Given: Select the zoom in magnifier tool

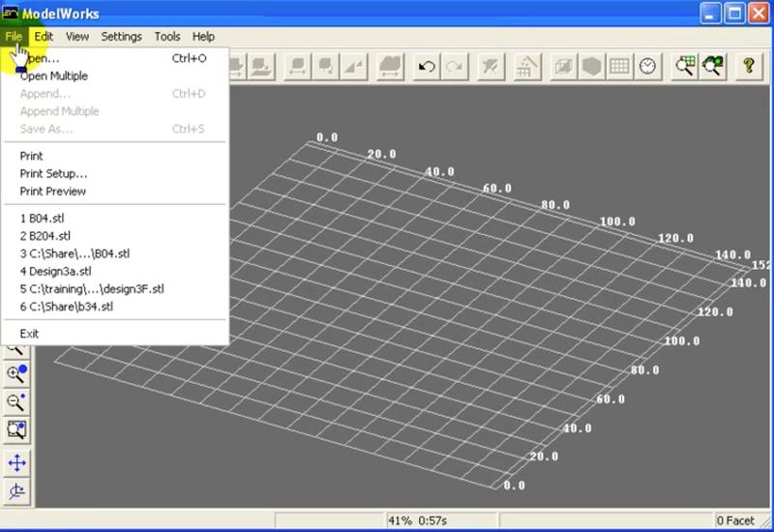Looking at the screenshot, I should (16, 374).
